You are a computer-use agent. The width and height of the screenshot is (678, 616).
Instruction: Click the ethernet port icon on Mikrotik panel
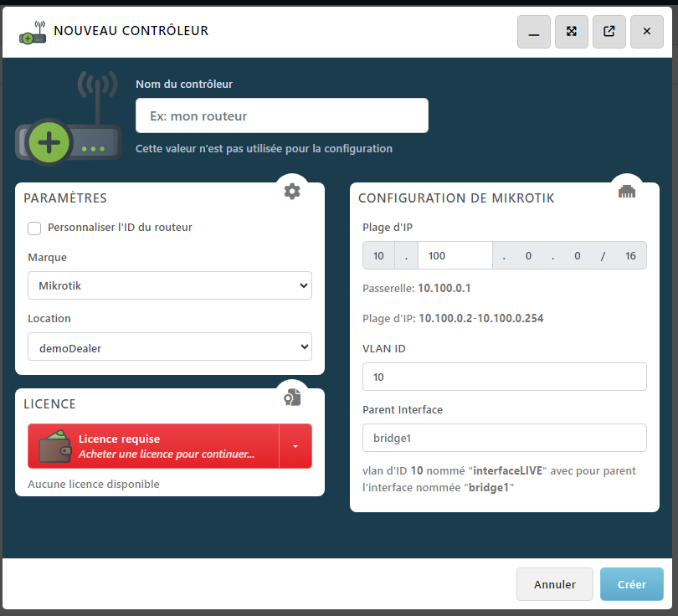[626, 191]
